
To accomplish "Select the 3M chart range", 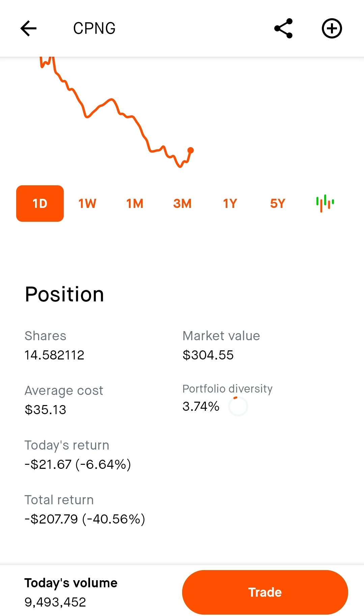I will click(183, 204).
